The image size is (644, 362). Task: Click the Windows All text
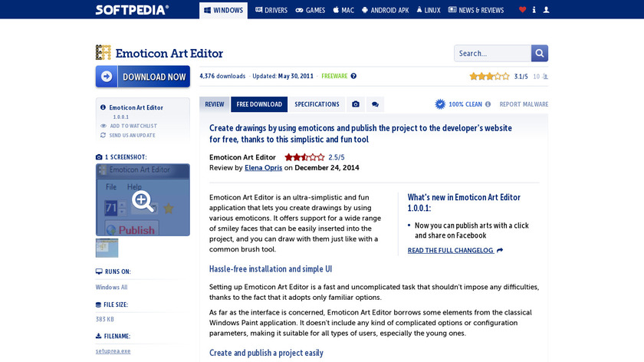(x=111, y=287)
